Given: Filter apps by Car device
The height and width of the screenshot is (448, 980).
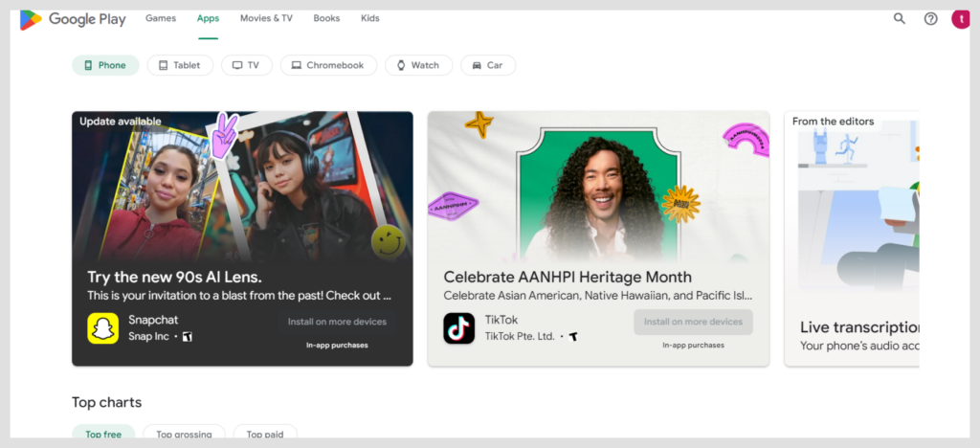Looking at the screenshot, I should (487, 65).
